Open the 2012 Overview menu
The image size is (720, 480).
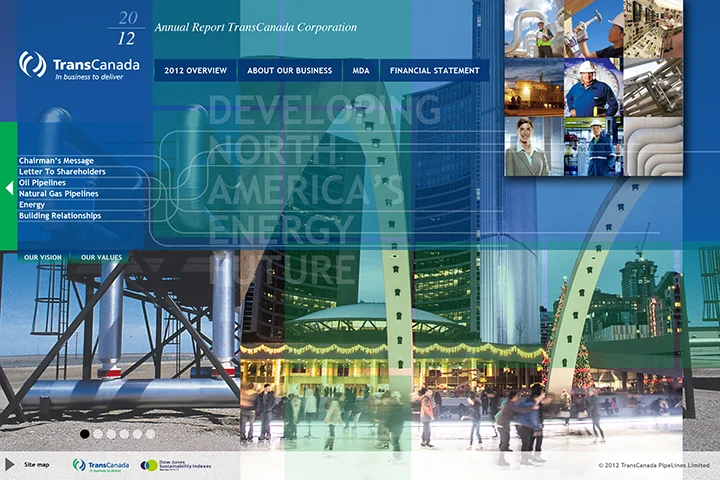tap(196, 70)
